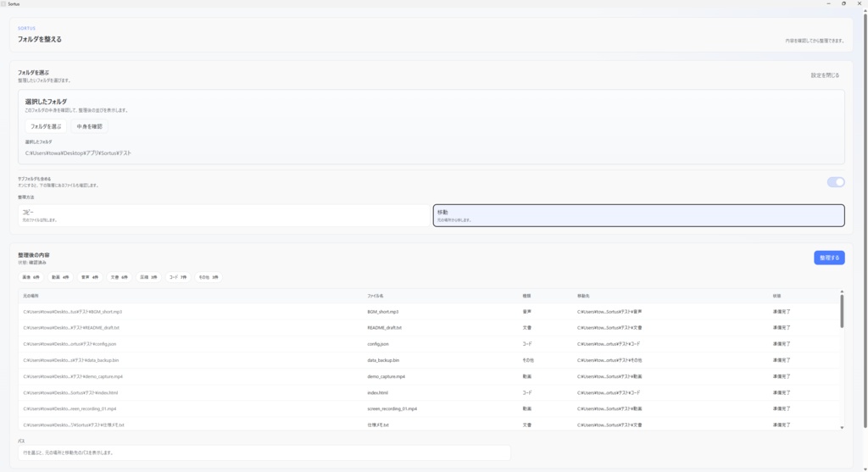Click source path ending in config.json
The height and width of the screenshot is (472, 868).
[70, 344]
